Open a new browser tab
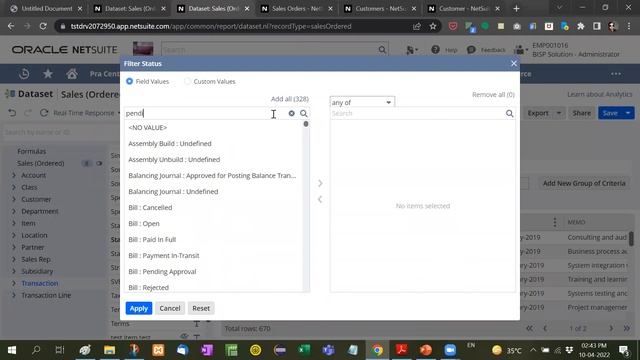 click(516, 9)
